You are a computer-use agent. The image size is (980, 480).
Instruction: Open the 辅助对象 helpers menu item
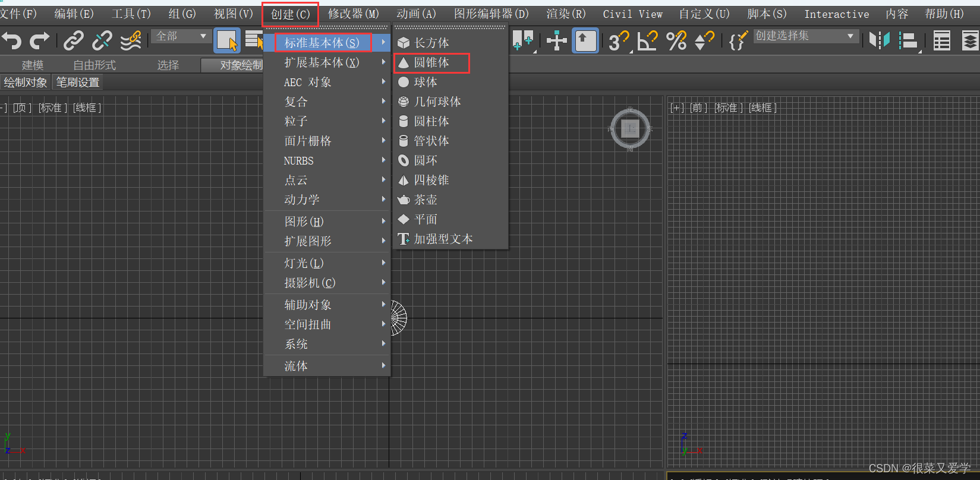(x=327, y=305)
